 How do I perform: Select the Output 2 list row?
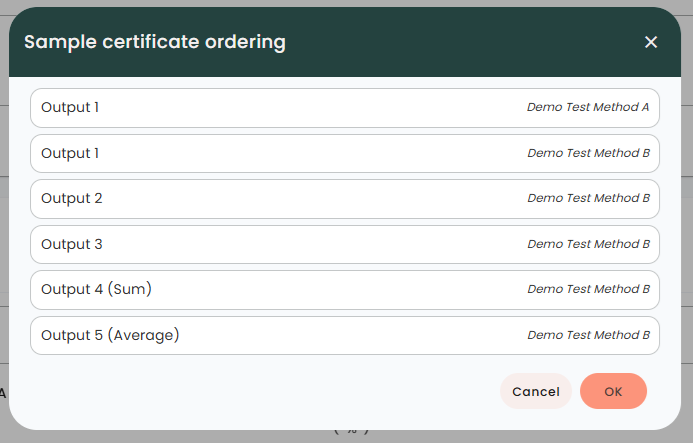click(x=345, y=199)
